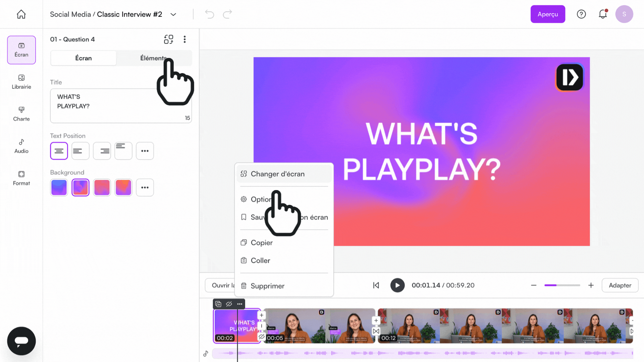Select the blue gradient background swatch
The height and width of the screenshot is (362, 644).
59,187
